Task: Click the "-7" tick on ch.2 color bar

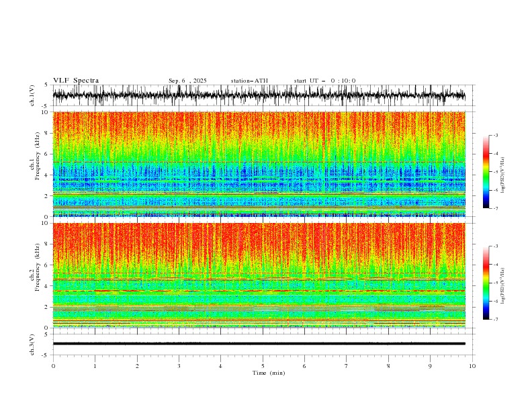Action: (x=496, y=320)
